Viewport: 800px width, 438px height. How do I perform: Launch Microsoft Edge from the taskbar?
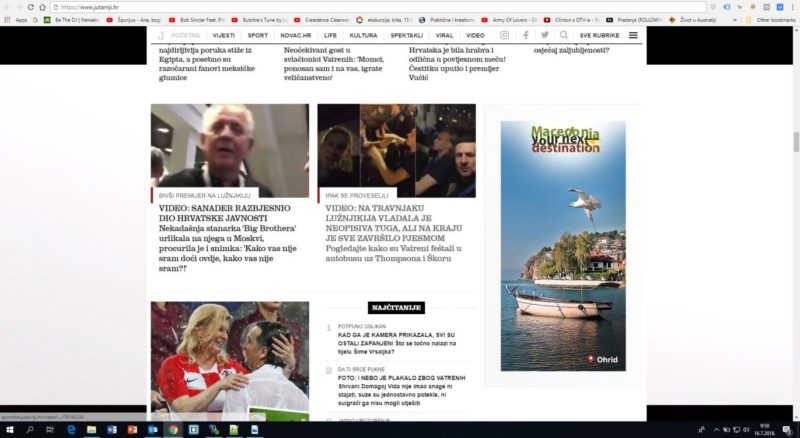pos(71,430)
